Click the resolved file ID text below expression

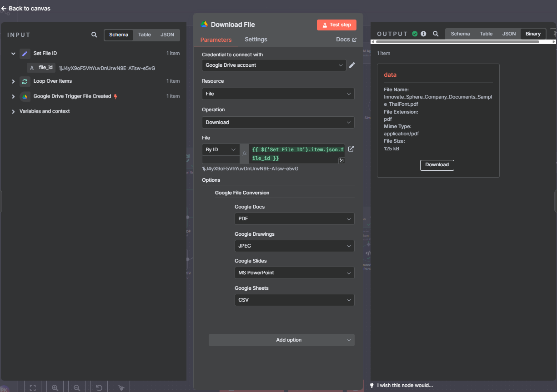point(250,169)
